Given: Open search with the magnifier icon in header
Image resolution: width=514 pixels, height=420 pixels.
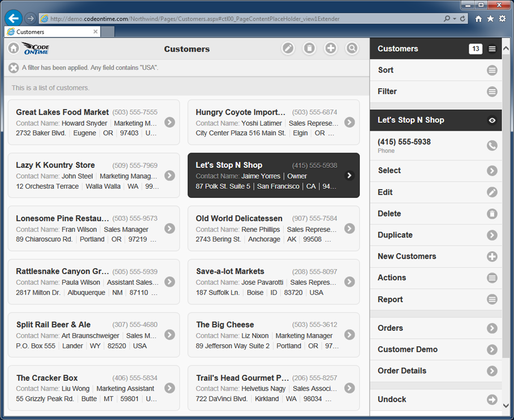Looking at the screenshot, I should 352,49.
